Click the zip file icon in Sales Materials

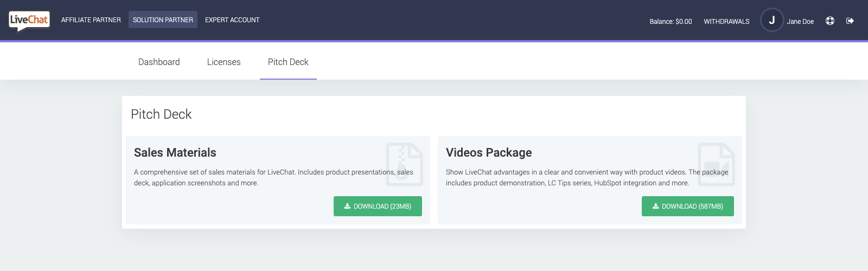(404, 164)
